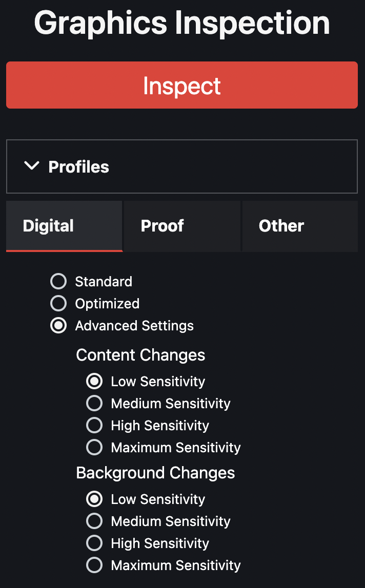Image resolution: width=365 pixels, height=588 pixels.
Task: Click the Profiles section header label
Action: pyautogui.click(x=78, y=167)
